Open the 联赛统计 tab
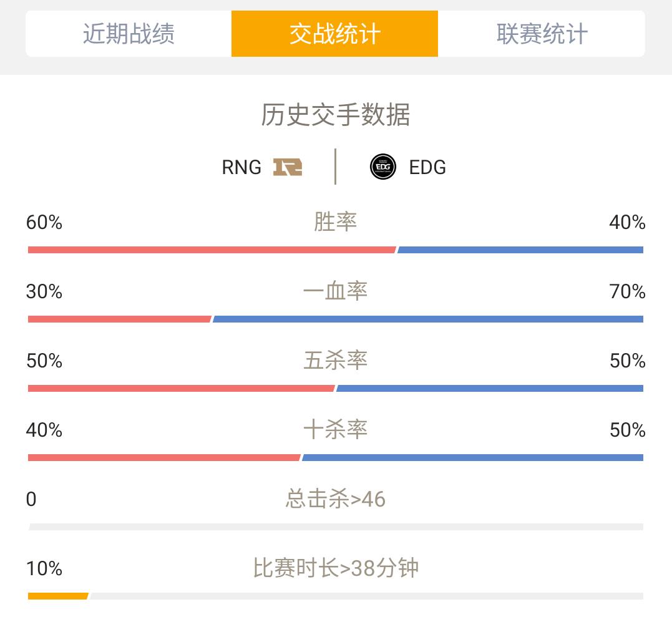This screenshot has width=672, height=622. [x=542, y=34]
